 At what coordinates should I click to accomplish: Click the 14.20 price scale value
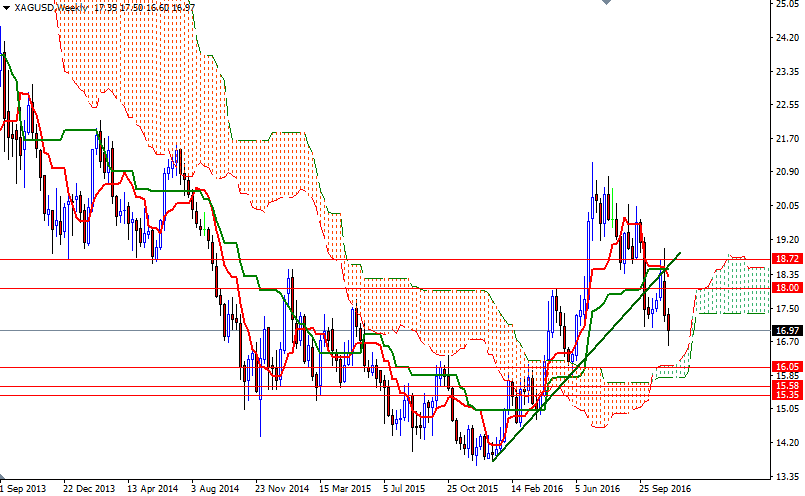(788, 443)
